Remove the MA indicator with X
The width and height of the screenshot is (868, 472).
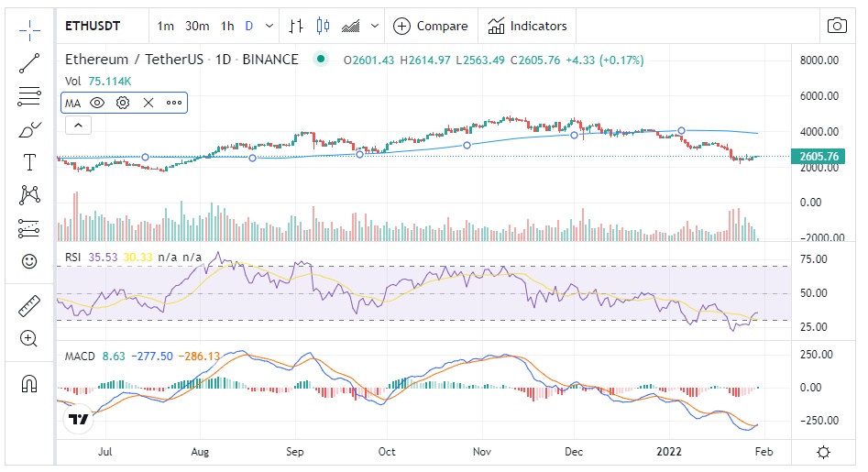148,103
